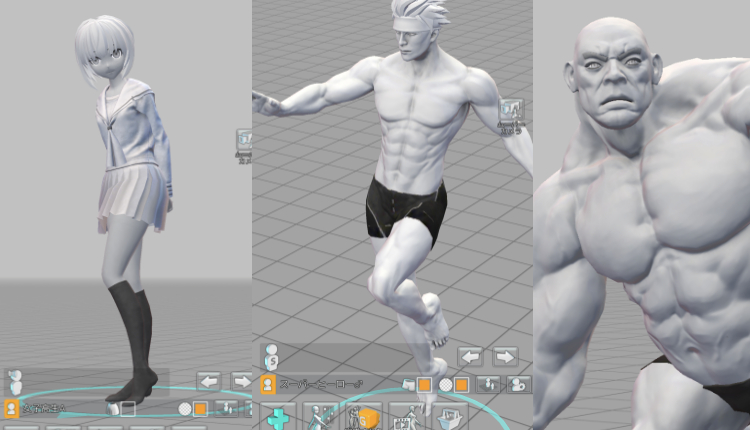
Task: Click the orange person icon beside 女子高生A
Action: click(x=11, y=409)
